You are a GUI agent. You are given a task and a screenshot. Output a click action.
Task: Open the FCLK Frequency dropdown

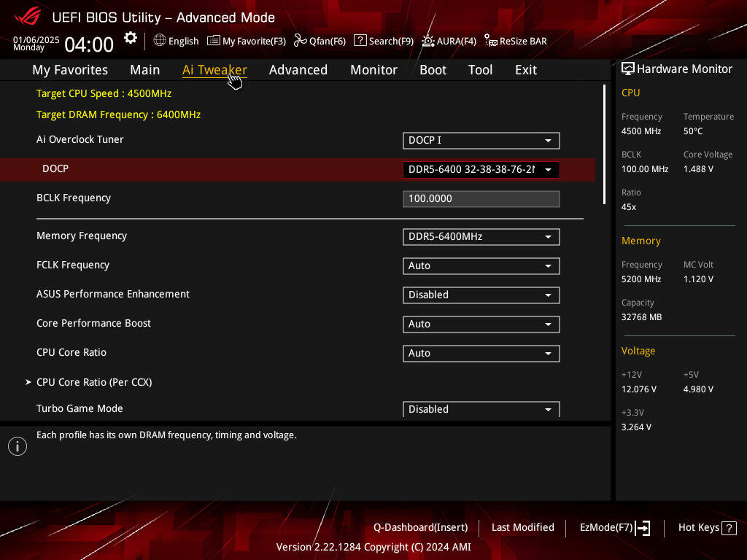[x=481, y=265]
